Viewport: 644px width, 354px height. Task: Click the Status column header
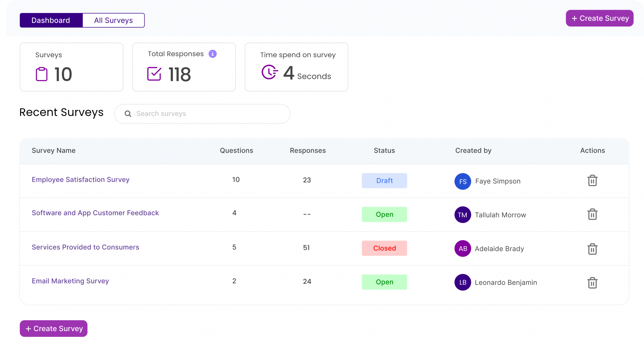click(x=384, y=150)
